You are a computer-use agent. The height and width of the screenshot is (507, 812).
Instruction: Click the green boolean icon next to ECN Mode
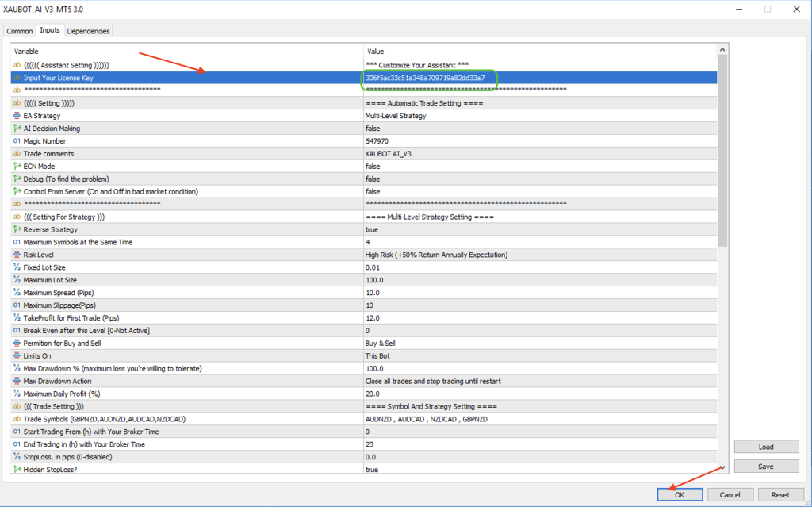click(x=15, y=166)
